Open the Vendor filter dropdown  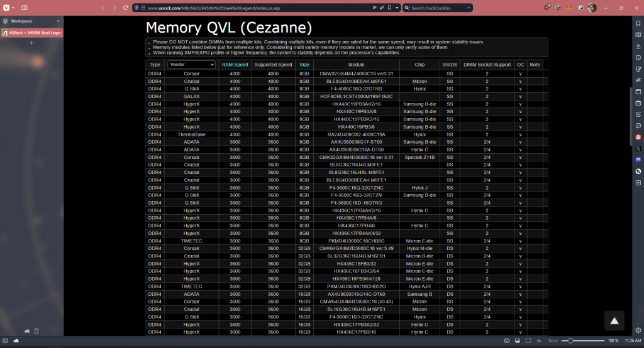191,64
